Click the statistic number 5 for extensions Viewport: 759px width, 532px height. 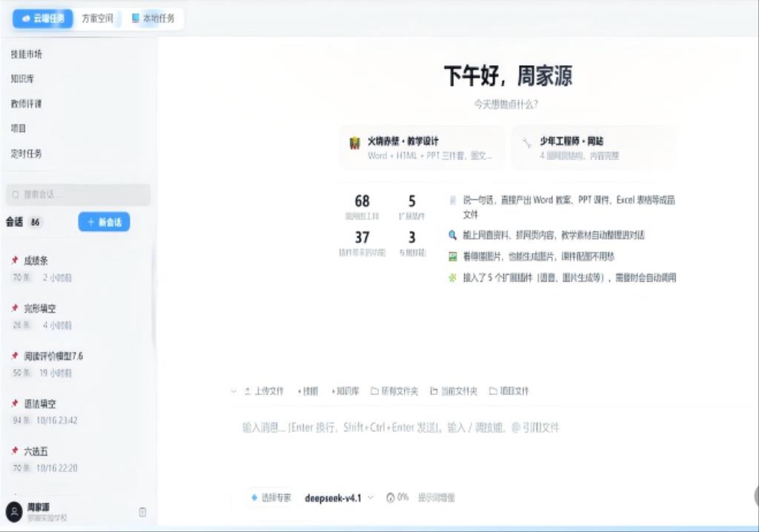pyautogui.click(x=412, y=201)
